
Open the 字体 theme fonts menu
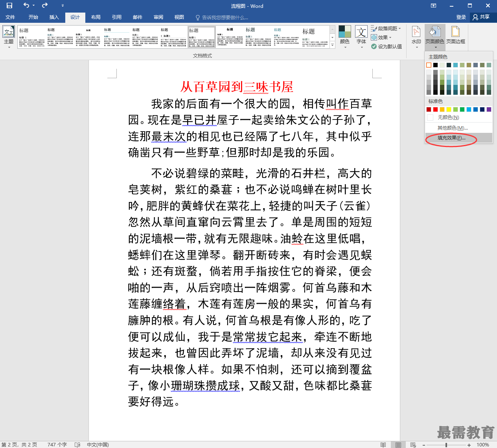[361, 37]
